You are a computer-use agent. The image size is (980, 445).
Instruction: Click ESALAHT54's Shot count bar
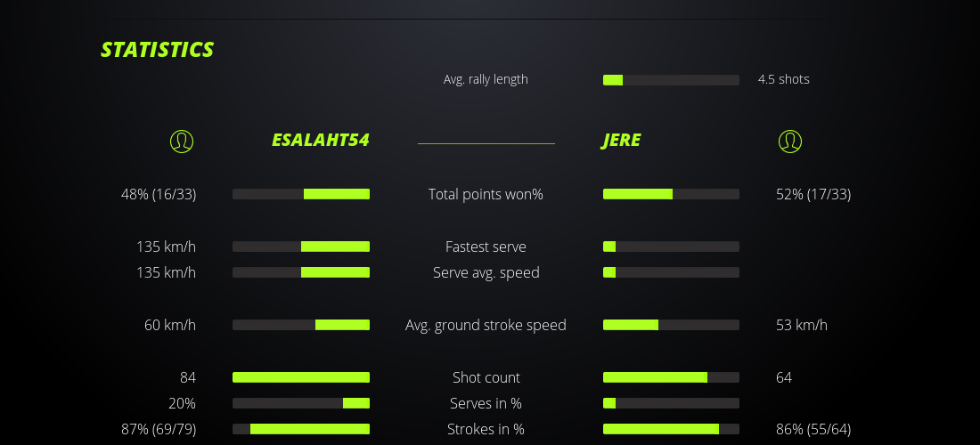click(x=301, y=377)
